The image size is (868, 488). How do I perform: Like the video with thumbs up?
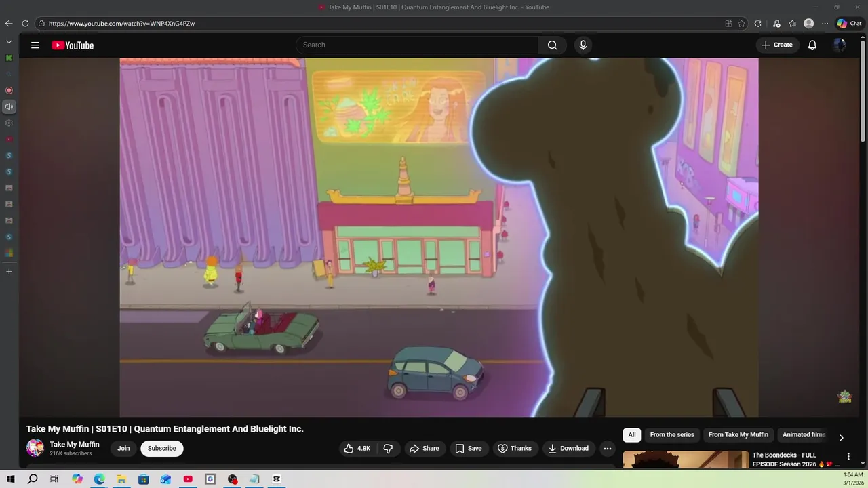coord(357,449)
